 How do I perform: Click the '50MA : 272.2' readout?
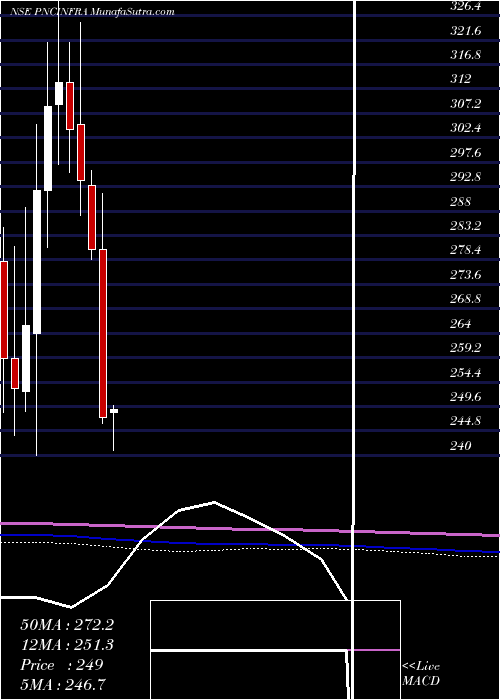(x=67, y=625)
